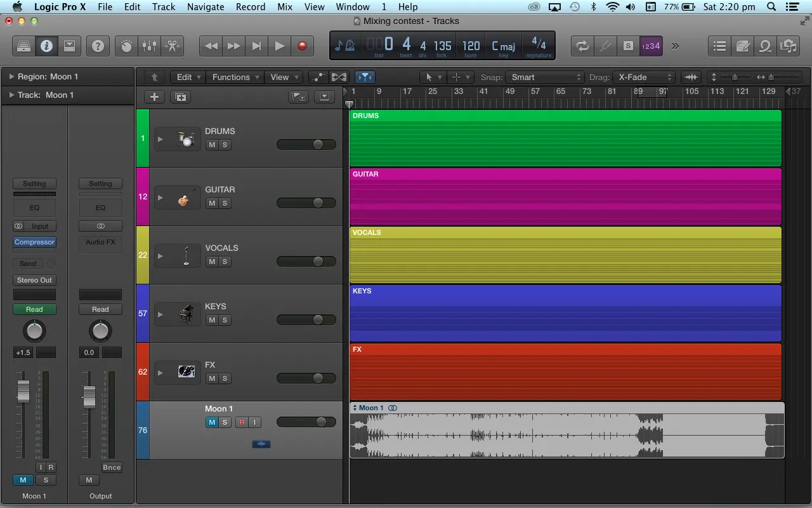
Task: Click the KEYS track piano icon
Action: click(x=186, y=314)
